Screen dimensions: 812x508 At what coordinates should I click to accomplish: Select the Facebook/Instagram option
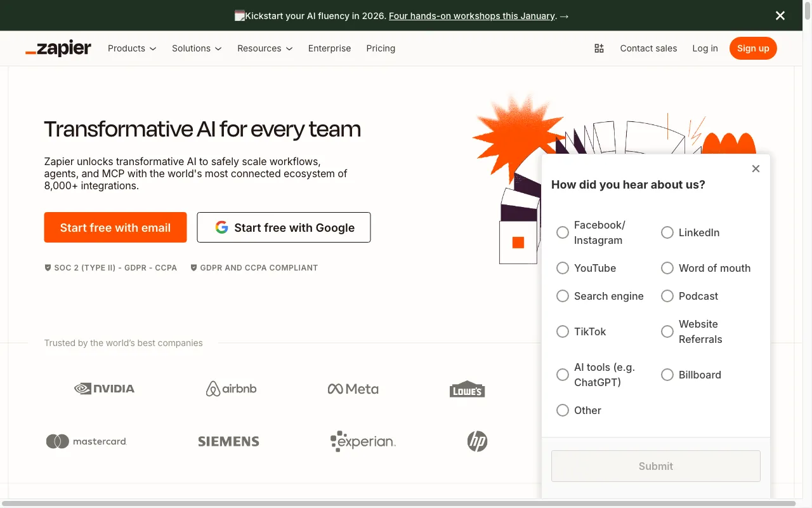[x=563, y=232]
